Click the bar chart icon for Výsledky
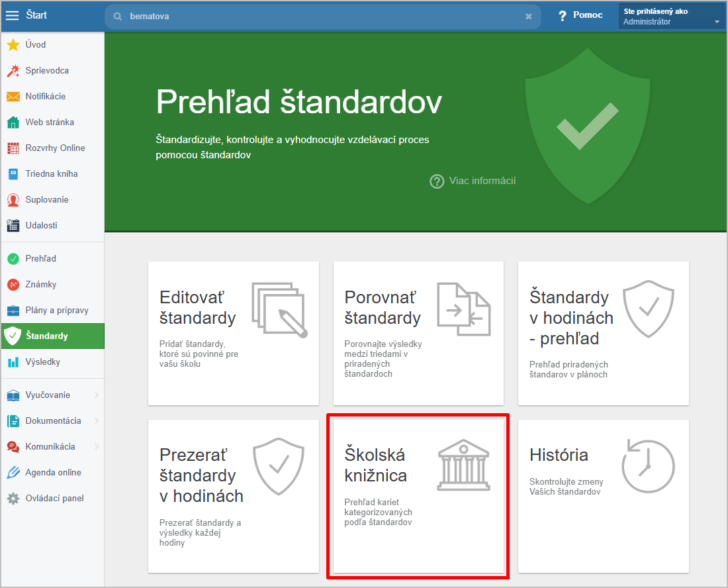 pyautogui.click(x=13, y=362)
